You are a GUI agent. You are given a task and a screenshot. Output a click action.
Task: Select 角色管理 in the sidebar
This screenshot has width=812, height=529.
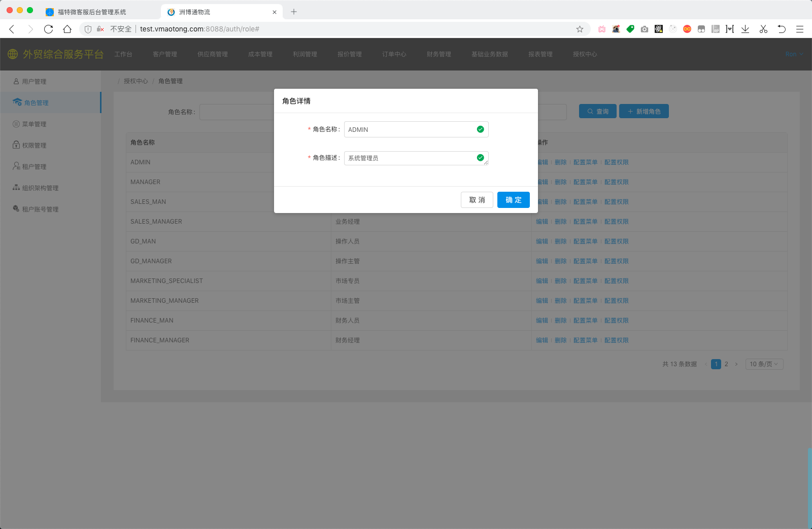(50, 102)
